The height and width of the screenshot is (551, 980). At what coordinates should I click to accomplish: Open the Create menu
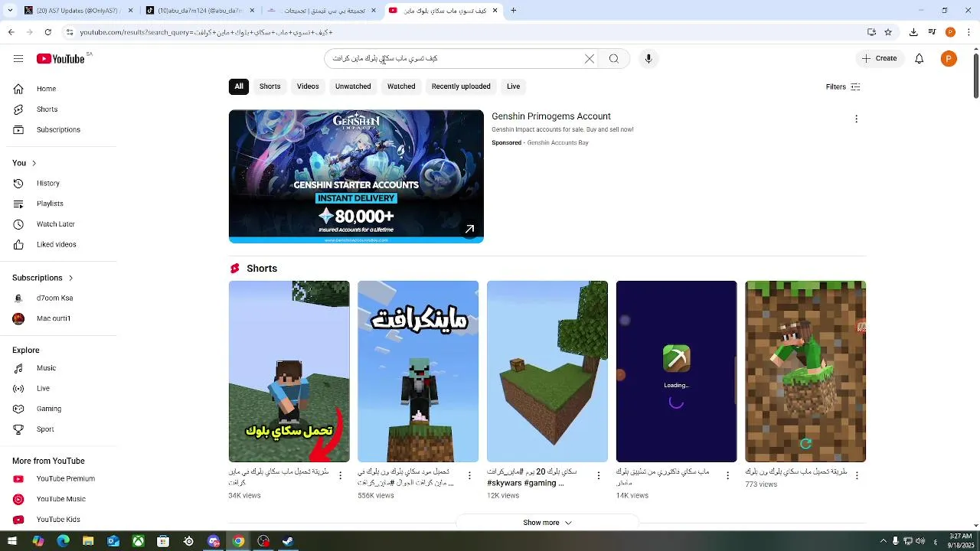pyautogui.click(x=879, y=59)
